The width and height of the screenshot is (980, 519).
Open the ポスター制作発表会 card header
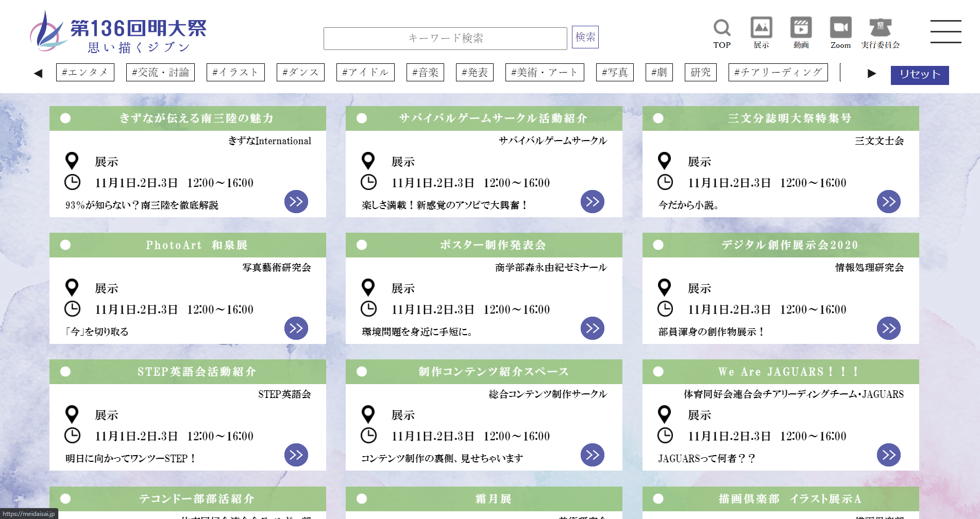click(493, 245)
